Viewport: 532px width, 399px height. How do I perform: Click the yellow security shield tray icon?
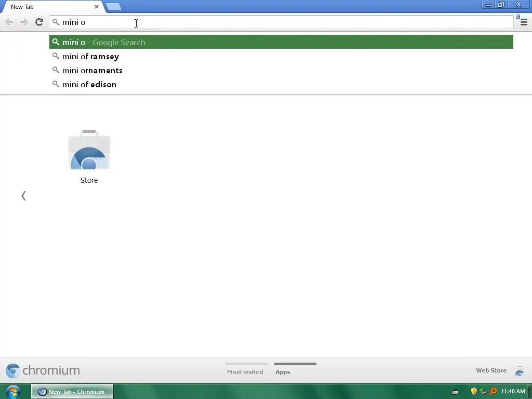click(x=474, y=392)
